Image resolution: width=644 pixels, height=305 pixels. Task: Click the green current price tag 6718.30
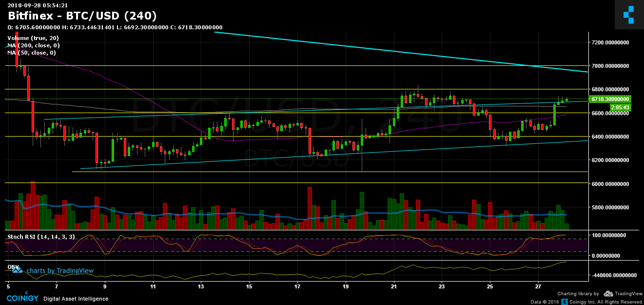611,99
